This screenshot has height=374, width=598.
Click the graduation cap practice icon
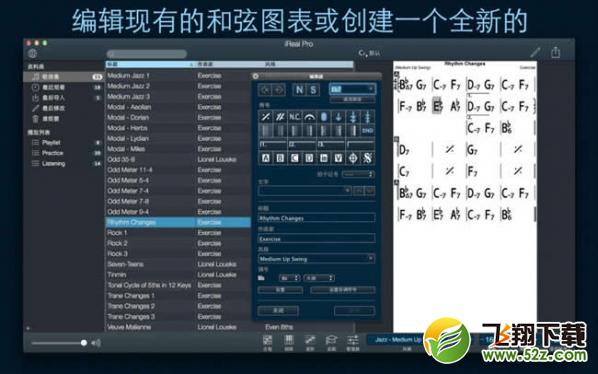pyautogui.click(x=331, y=340)
